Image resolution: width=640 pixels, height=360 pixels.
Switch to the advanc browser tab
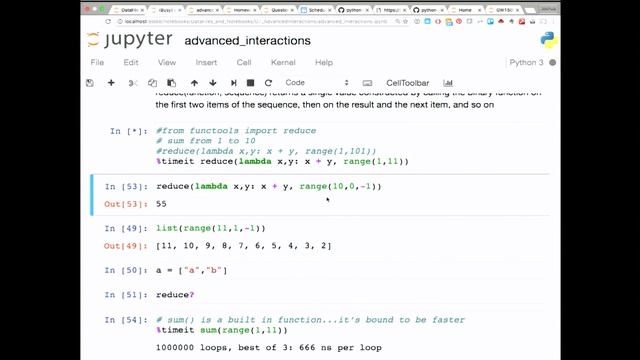tap(203, 10)
